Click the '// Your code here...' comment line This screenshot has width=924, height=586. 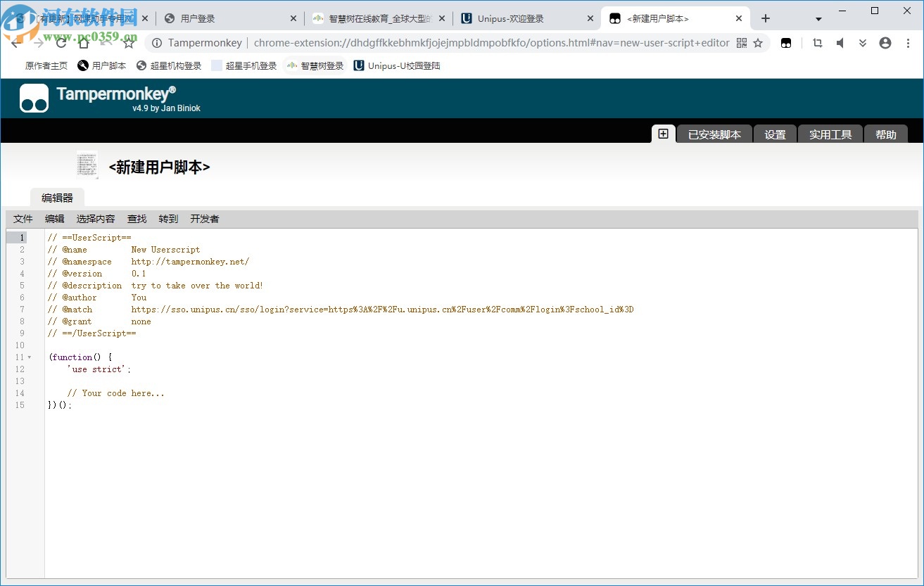pos(116,393)
